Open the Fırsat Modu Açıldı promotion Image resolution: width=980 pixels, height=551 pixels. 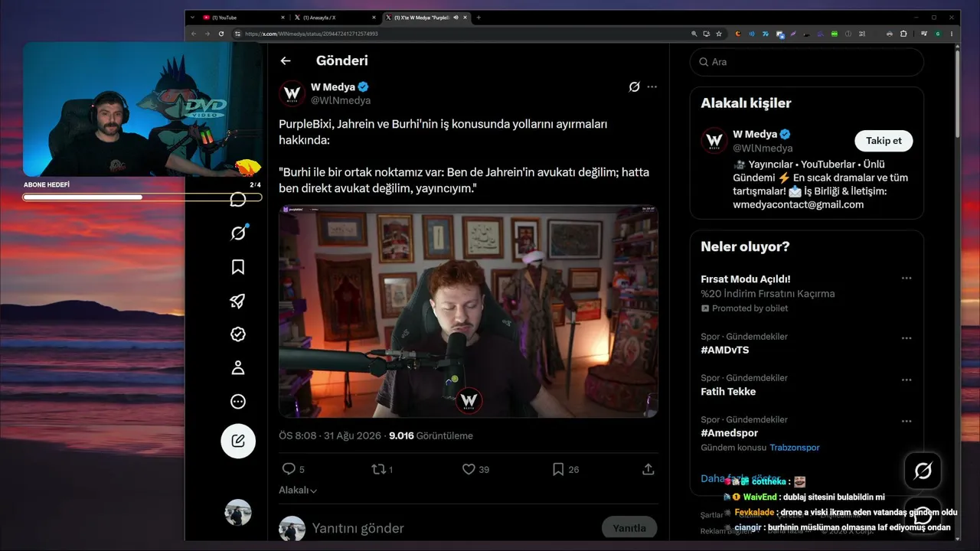[746, 279]
